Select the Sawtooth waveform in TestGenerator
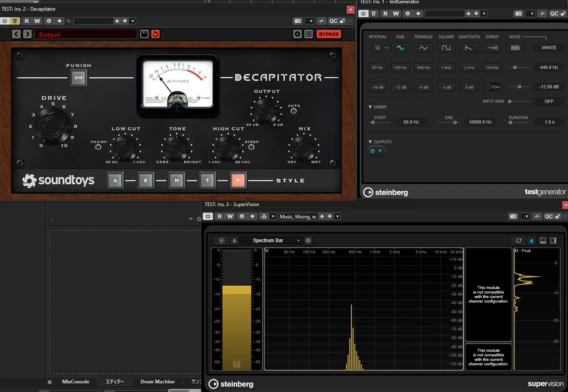The image size is (568, 392). 469,48
